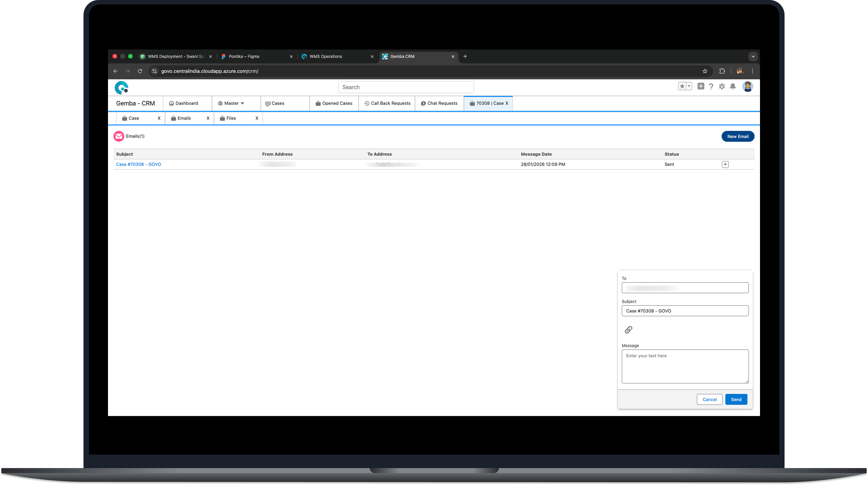Click the plus add icon in header

(x=701, y=86)
